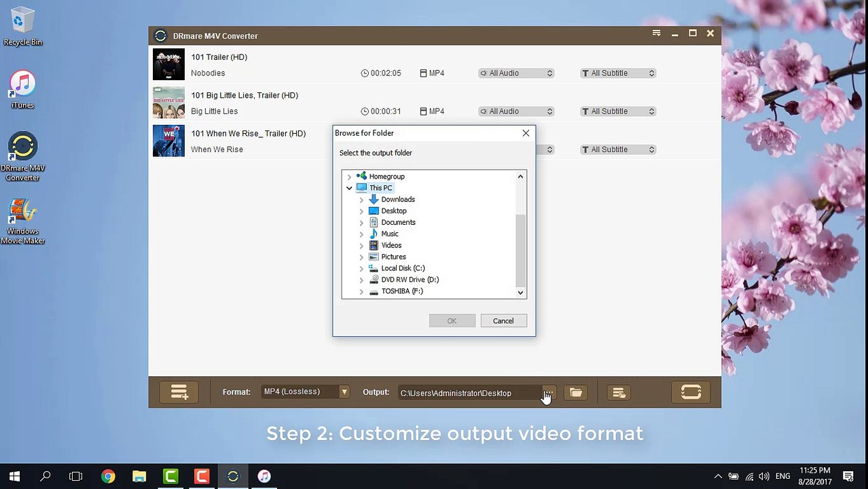This screenshot has width=868, height=489.
Task: Expand the Downloads folder node
Action: tap(361, 200)
